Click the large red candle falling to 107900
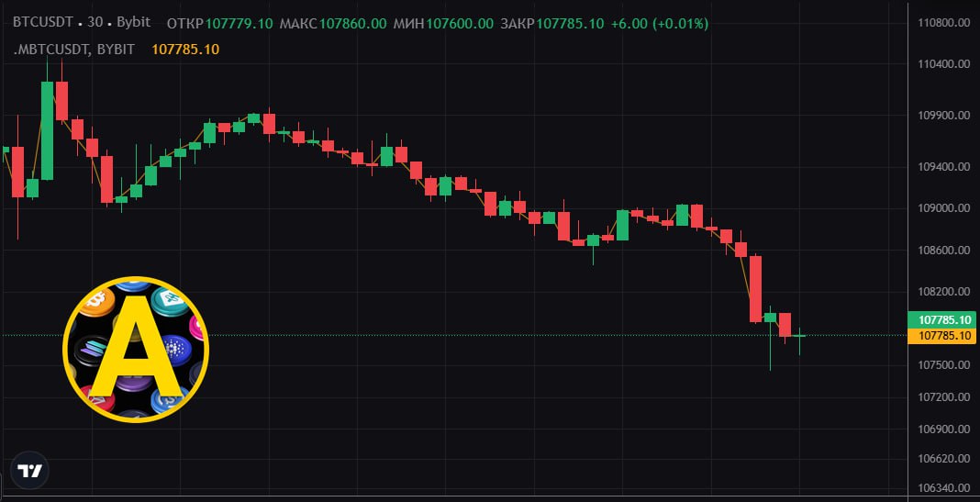This screenshot has width=980, height=502. [755, 288]
